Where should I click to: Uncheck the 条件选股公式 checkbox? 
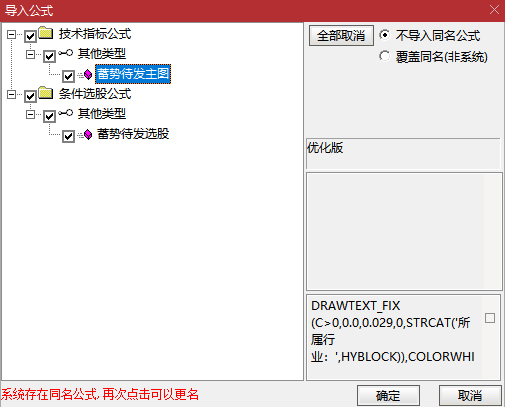click(x=30, y=96)
